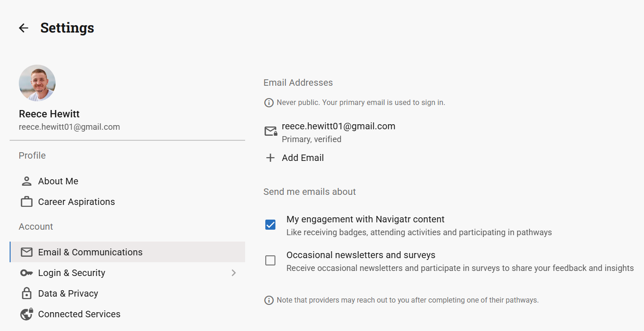This screenshot has height=331, width=644.
Task: Click the back arrow next to Settings
Action: tap(23, 28)
